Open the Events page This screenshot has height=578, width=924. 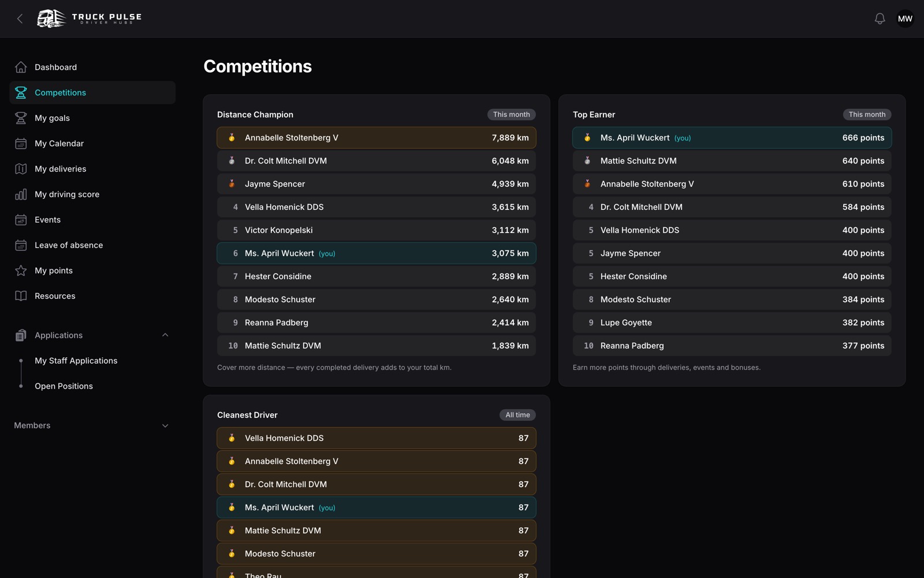pyautogui.click(x=92, y=220)
